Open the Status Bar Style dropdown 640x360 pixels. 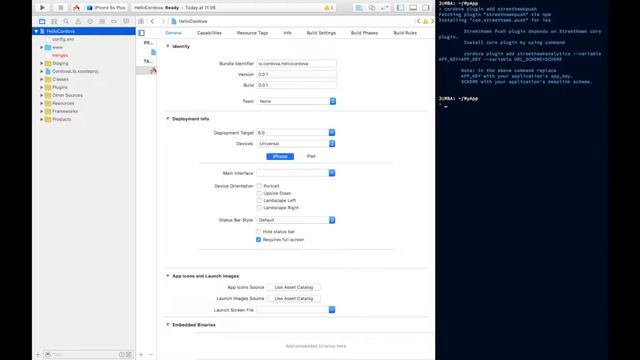pyautogui.click(x=296, y=220)
